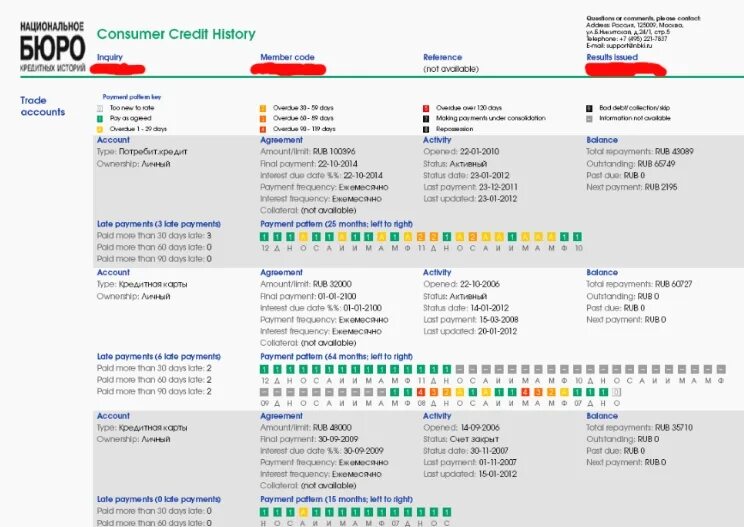
Task: Click the Last payment date '15-03-2008'
Action: point(498,320)
